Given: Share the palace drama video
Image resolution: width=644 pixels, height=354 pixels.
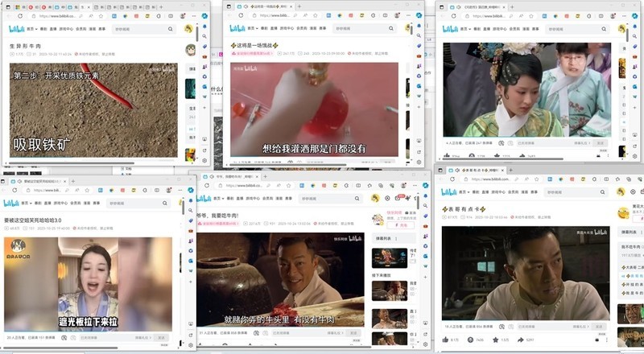Looking at the screenshot, I should 522,155.
